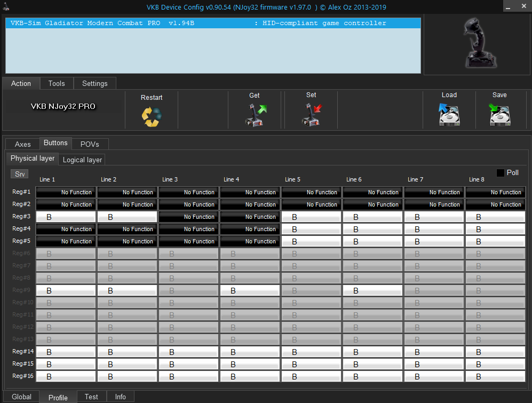The width and height of the screenshot is (532, 403).
Task: Click the Line 5 column header
Action: 292,179
